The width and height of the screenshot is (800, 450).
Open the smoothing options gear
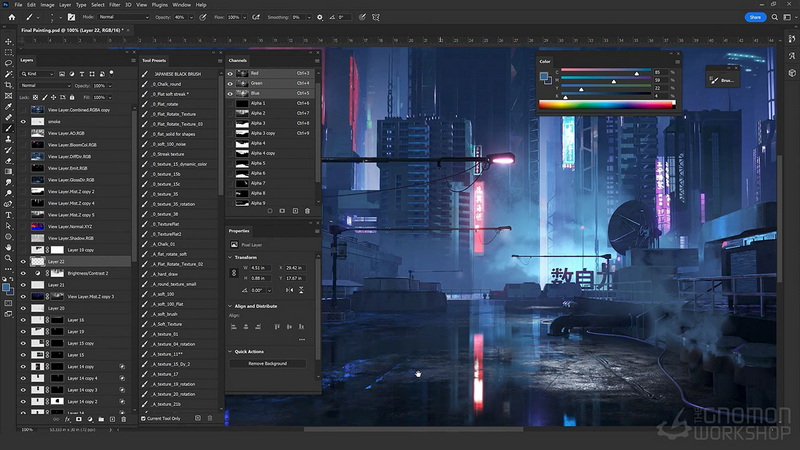coord(320,17)
